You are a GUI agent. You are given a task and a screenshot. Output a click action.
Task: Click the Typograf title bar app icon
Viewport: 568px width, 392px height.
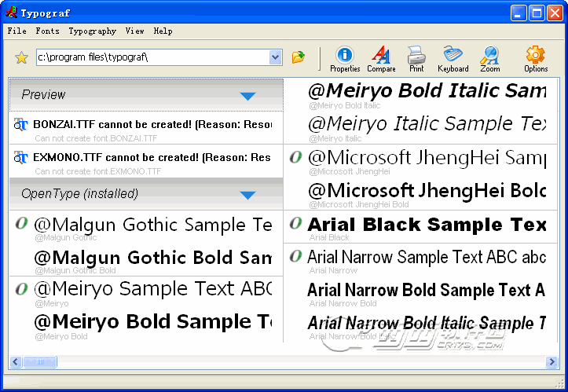point(11,13)
